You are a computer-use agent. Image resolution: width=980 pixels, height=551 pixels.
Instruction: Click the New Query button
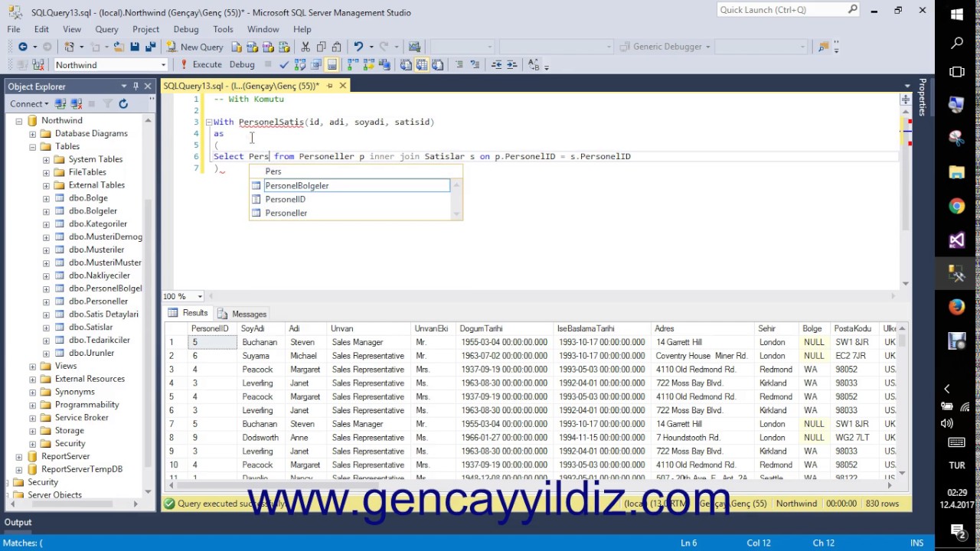click(x=194, y=47)
